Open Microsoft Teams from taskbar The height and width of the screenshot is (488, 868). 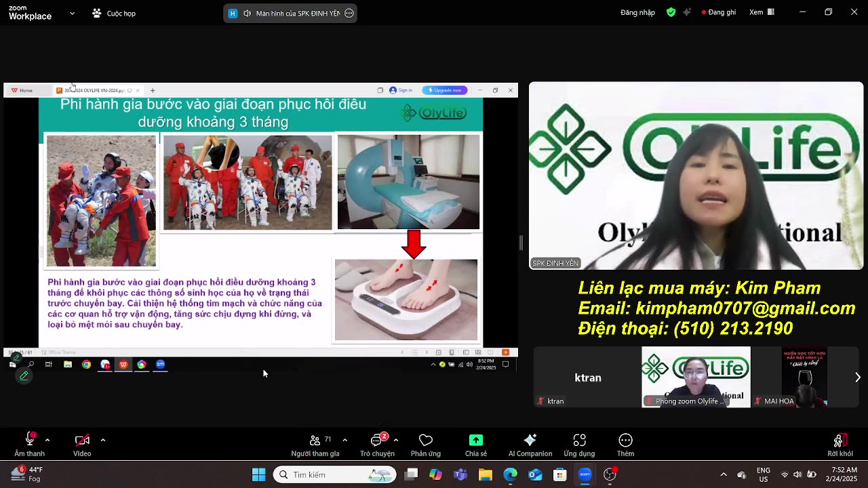(x=460, y=474)
